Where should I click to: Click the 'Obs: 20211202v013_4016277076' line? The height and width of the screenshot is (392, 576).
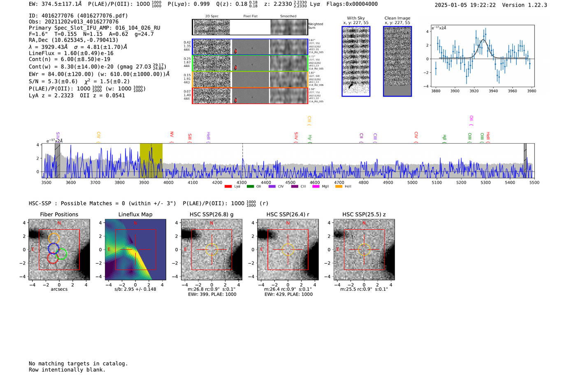[x=74, y=22]
